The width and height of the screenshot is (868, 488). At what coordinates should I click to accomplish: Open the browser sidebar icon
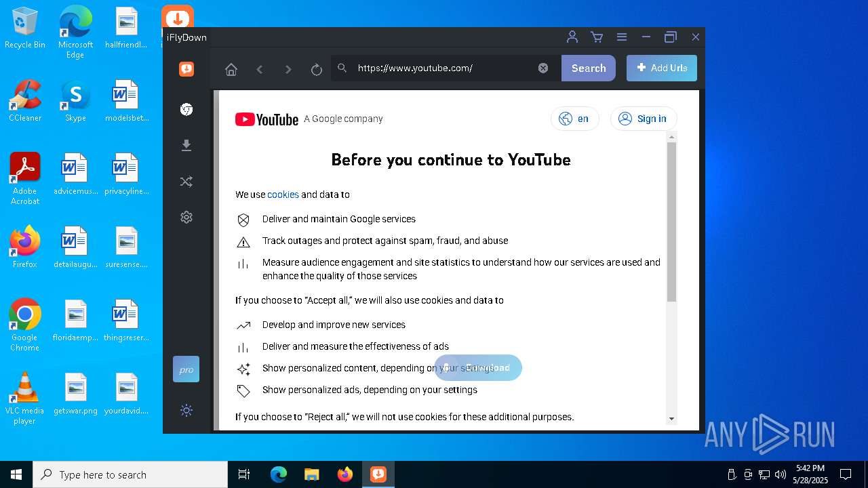pyautogui.click(x=186, y=110)
